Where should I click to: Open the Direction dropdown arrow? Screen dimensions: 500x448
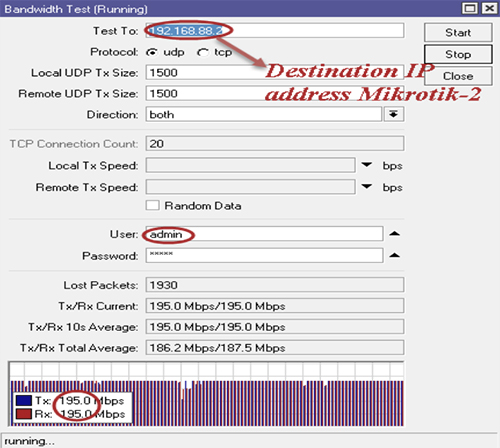(394, 114)
